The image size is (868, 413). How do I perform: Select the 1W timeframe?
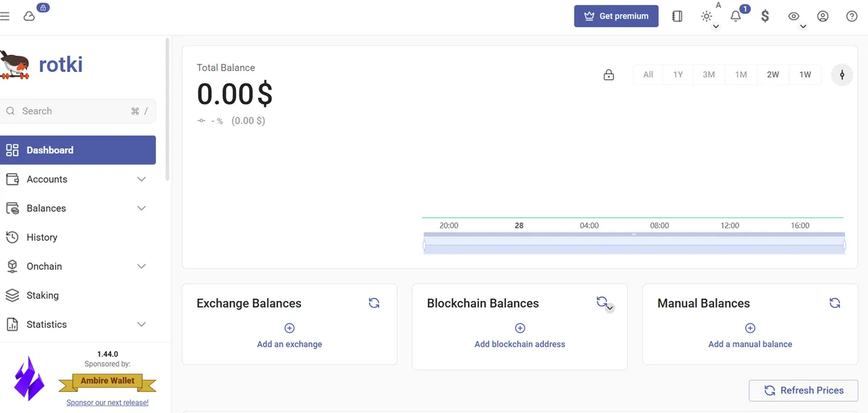click(x=805, y=75)
